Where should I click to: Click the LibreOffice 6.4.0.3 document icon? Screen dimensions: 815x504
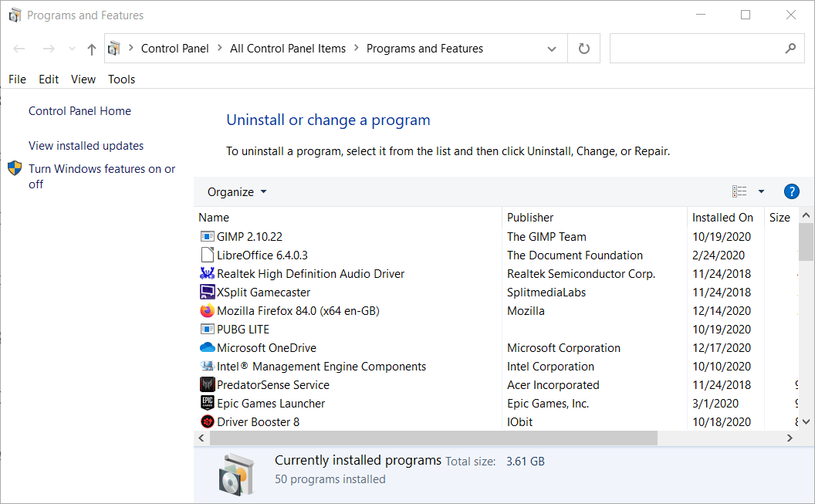208,255
